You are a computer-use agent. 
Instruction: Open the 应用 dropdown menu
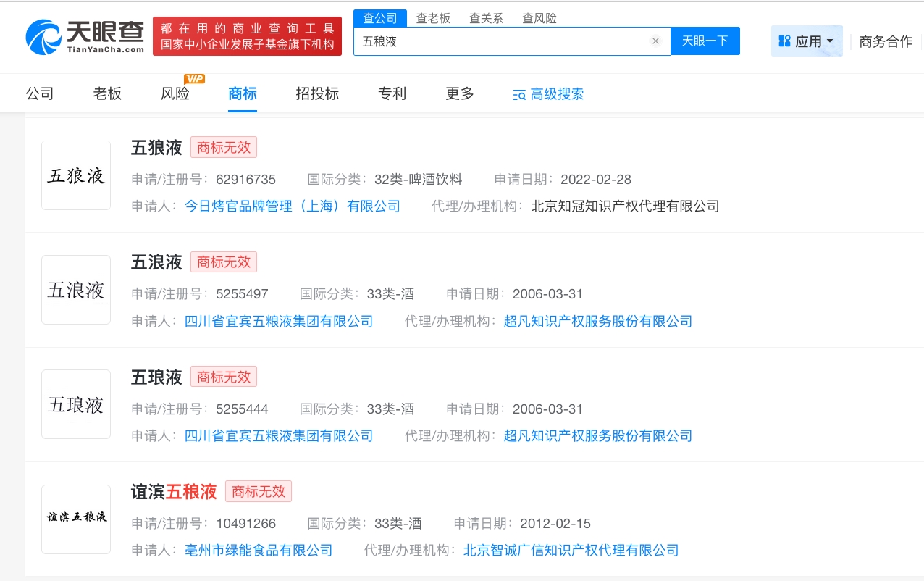[806, 41]
